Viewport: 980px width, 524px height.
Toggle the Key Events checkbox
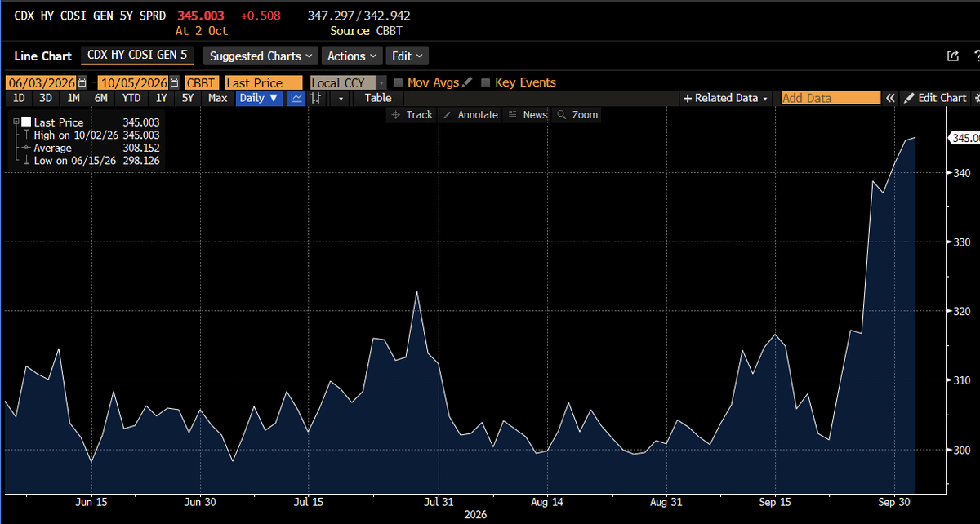click(486, 82)
